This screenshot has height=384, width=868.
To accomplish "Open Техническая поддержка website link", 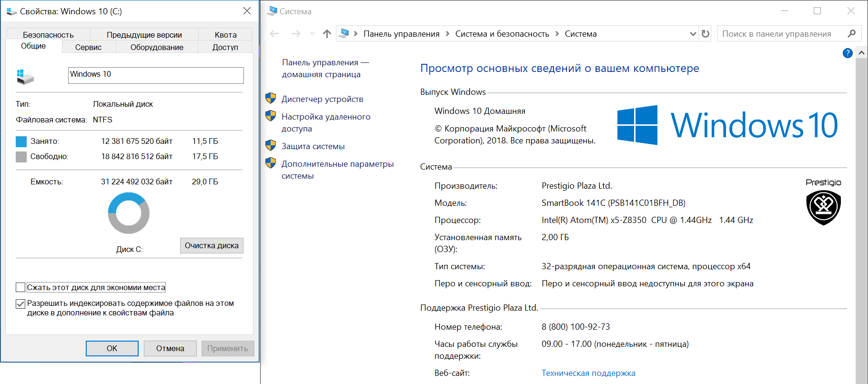I will (x=588, y=373).
